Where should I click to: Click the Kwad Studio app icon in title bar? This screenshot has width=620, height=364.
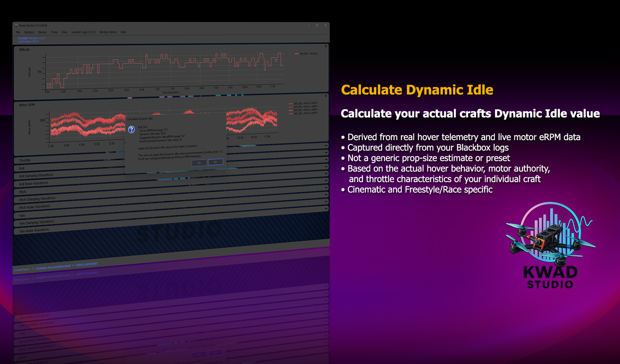(x=16, y=25)
